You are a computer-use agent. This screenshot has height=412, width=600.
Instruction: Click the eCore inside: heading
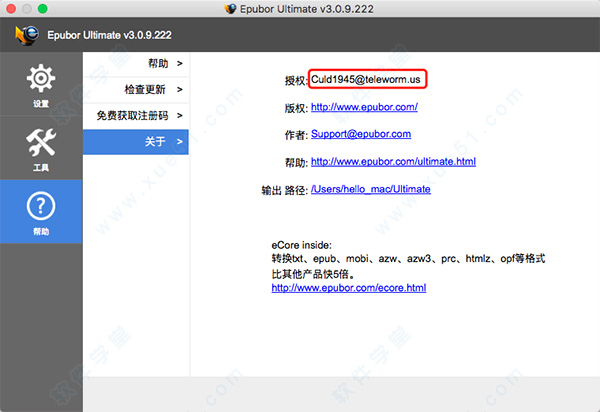[x=302, y=245]
